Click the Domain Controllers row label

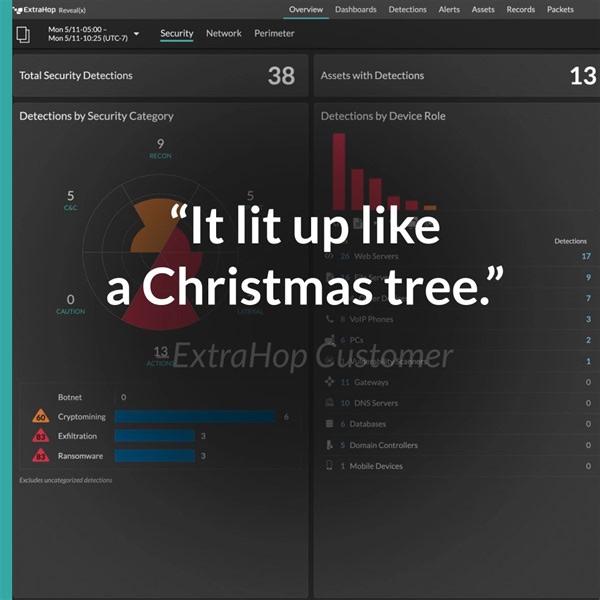384,445
